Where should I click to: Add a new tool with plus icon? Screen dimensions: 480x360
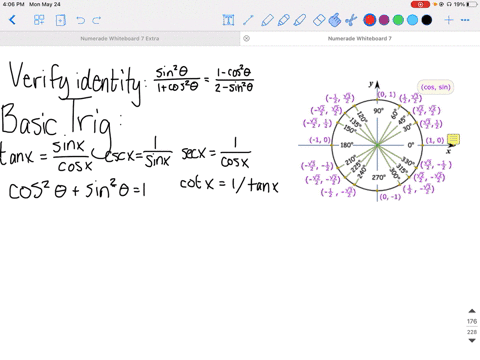(449, 20)
